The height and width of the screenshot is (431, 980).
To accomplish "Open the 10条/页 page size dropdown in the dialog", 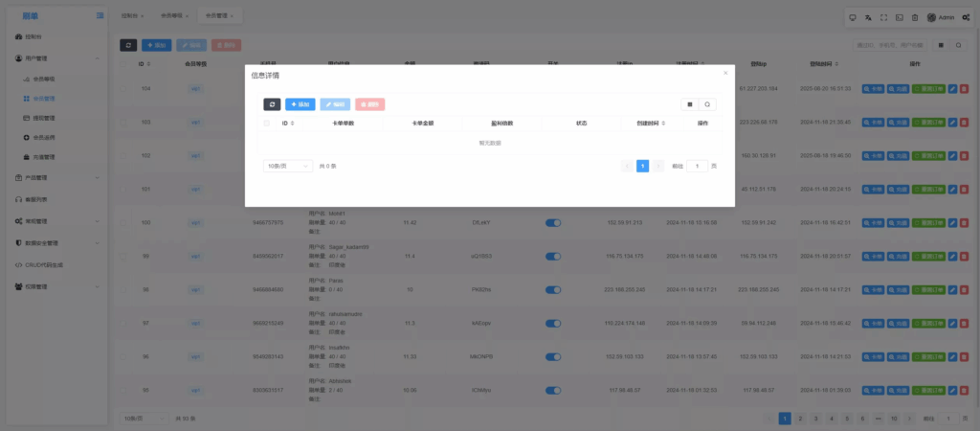I will click(x=287, y=166).
